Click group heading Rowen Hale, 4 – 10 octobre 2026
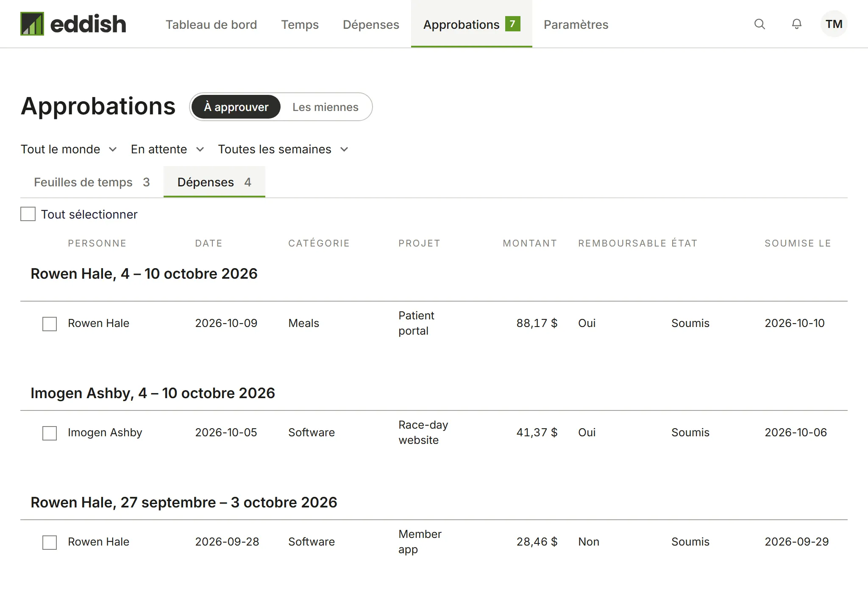Viewport: 868px width, 593px height. (144, 274)
